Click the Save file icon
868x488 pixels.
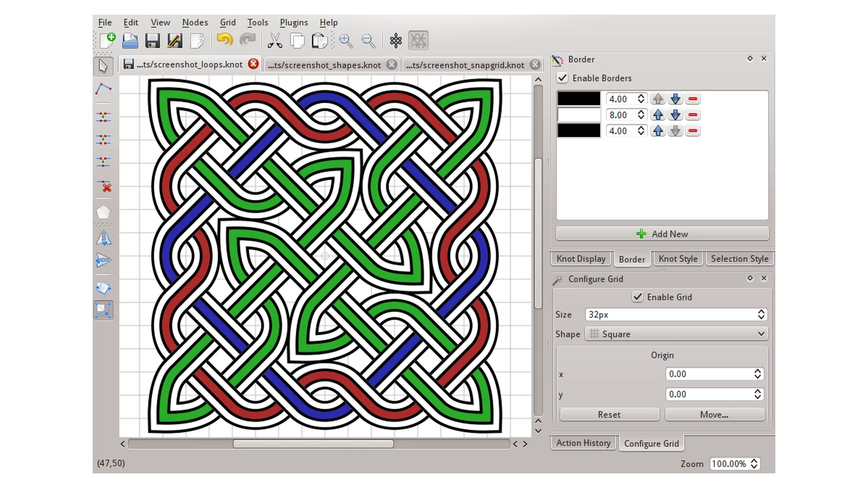click(152, 41)
